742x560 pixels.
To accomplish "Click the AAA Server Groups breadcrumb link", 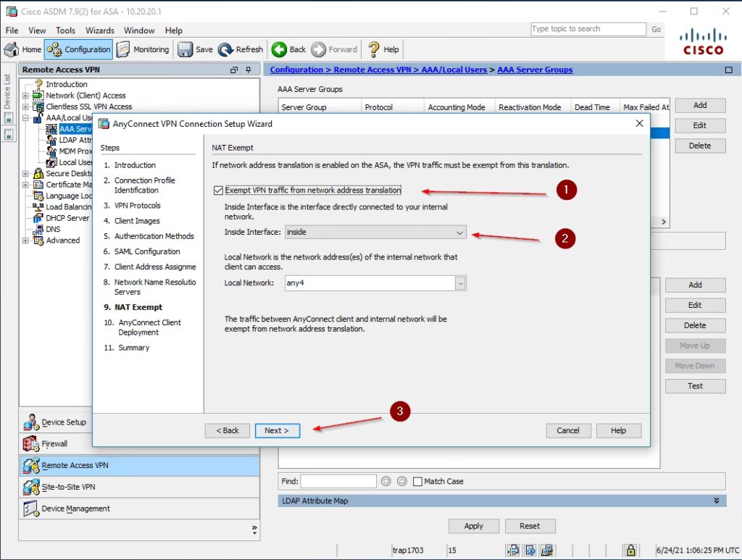I will [535, 70].
